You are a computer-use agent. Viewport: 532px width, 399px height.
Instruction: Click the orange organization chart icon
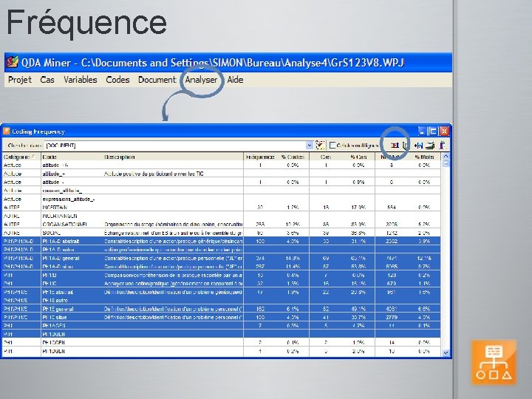[494, 362]
